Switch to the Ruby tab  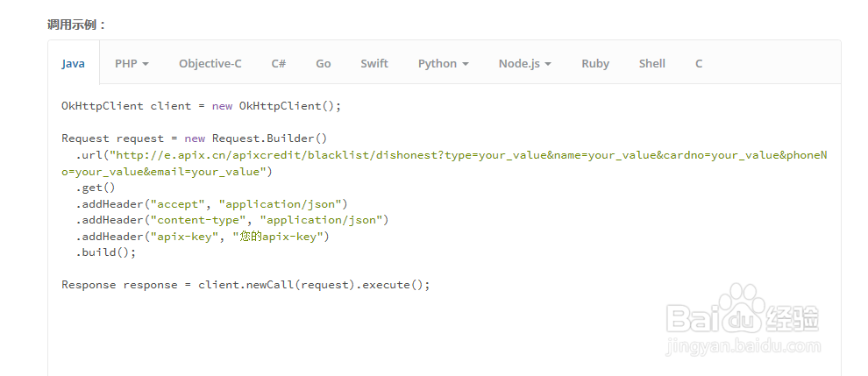pos(595,63)
